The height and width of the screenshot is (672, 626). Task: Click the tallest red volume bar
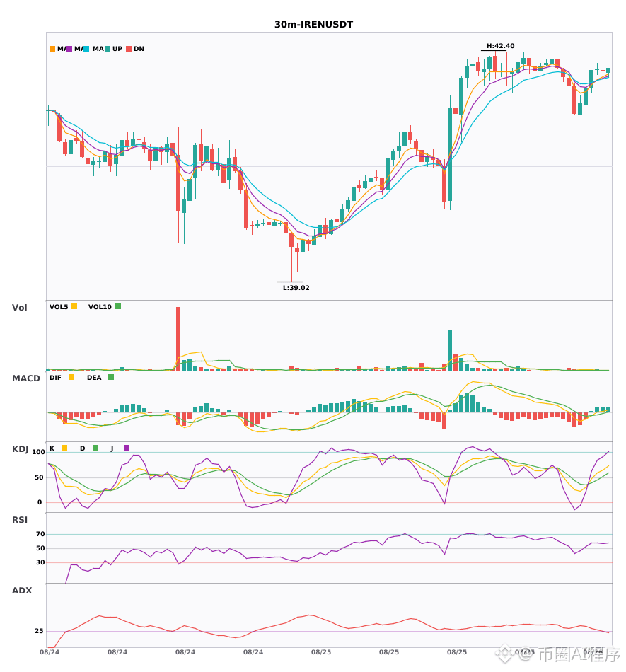[178, 339]
